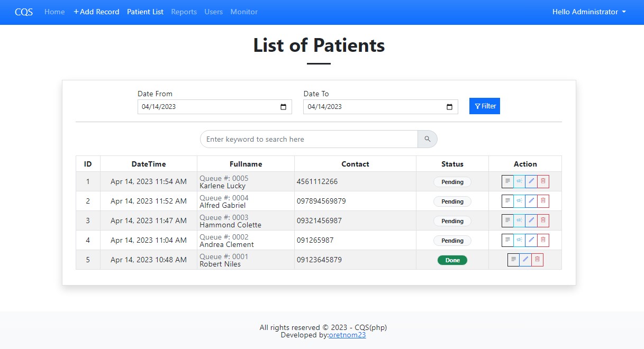Announce queue call for Hammond Colette
This screenshot has width=644, height=349.
tap(519, 221)
